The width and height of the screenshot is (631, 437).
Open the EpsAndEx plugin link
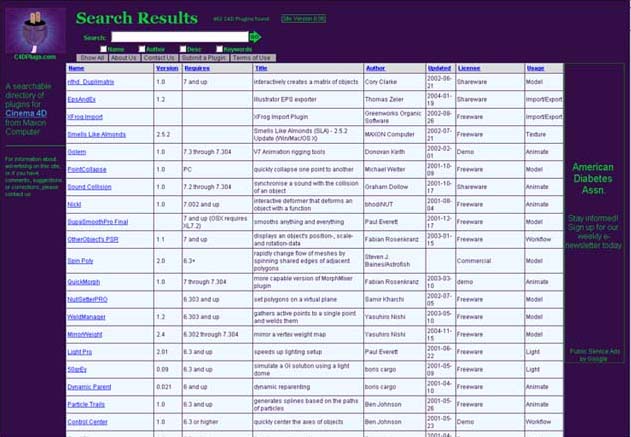(81, 99)
